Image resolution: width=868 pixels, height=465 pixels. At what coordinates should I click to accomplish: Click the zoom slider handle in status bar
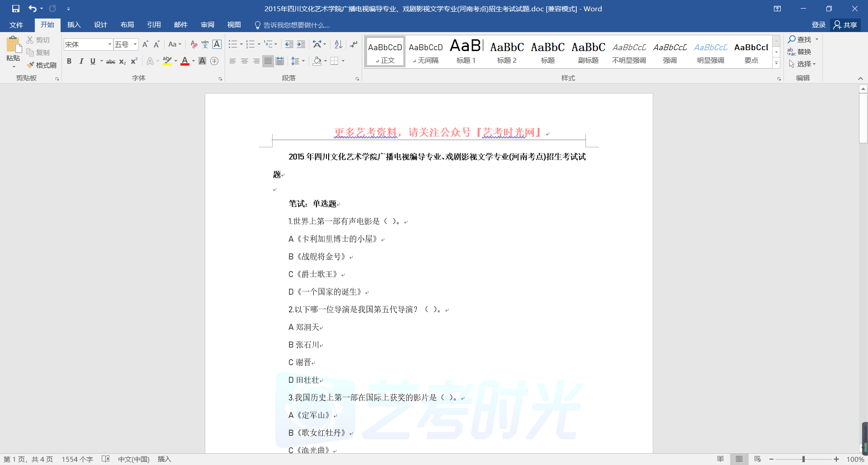coord(803,459)
